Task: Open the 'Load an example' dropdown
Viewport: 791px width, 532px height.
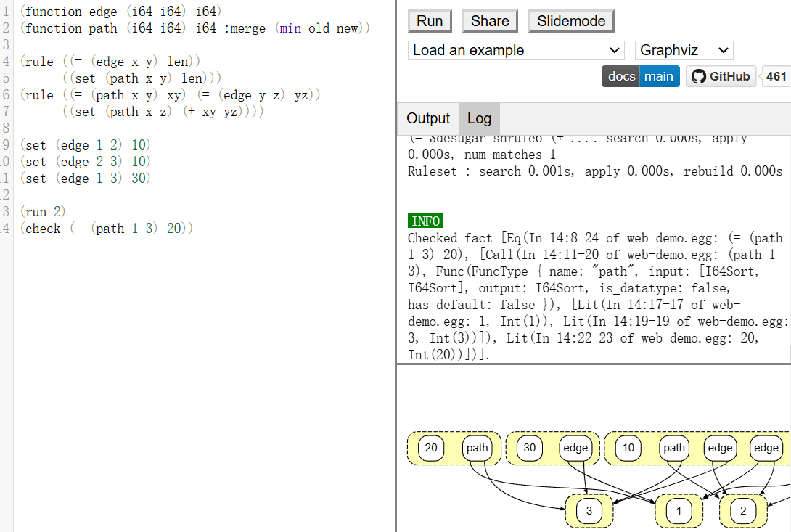Action: coord(516,50)
